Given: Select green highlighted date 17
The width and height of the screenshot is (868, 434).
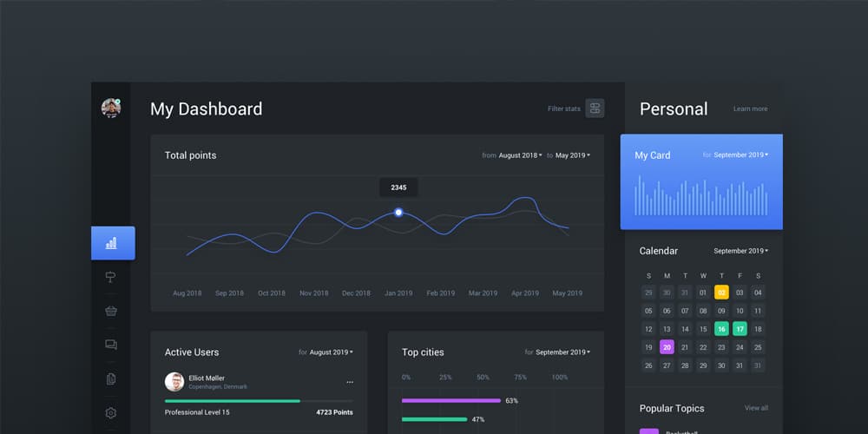Looking at the screenshot, I should 740,329.
